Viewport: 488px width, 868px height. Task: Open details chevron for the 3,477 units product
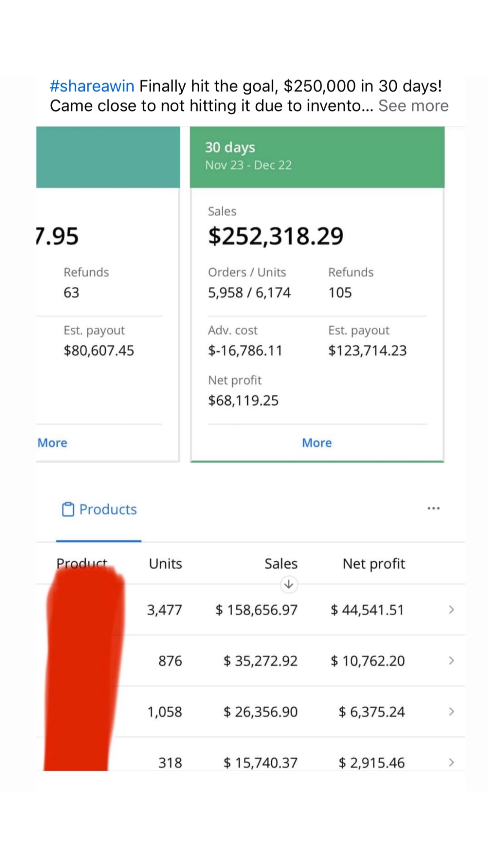tap(452, 610)
